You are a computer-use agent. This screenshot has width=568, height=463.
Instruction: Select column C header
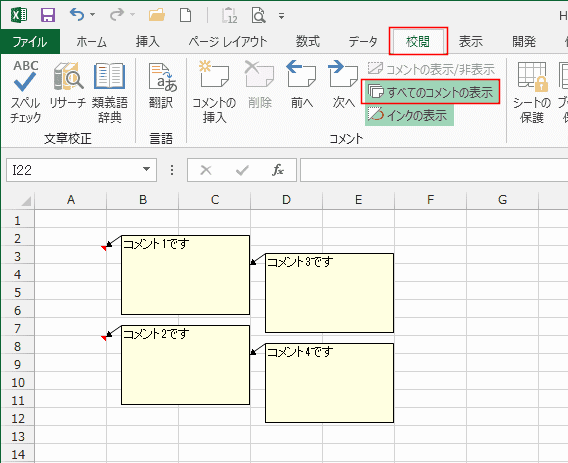click(x=215, y=200)
